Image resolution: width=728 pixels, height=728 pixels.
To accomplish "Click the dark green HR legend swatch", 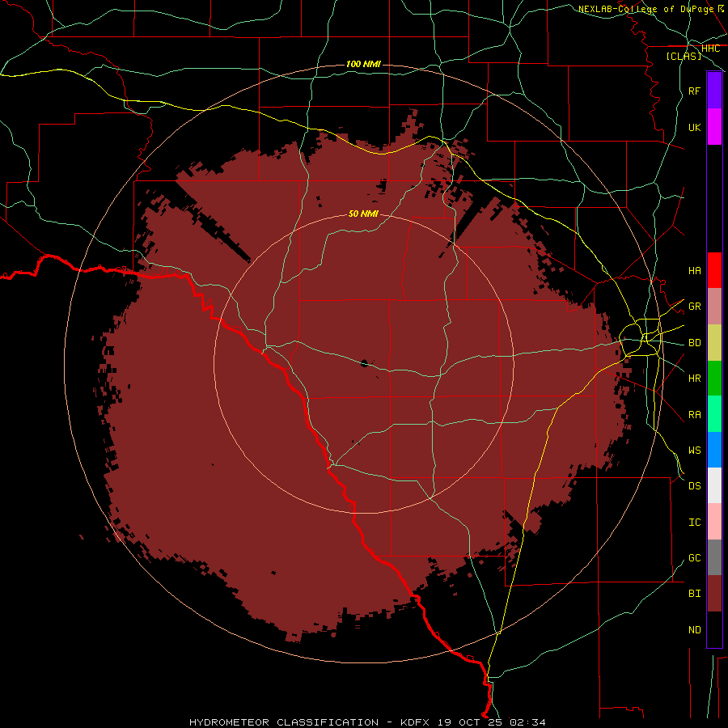I will coord(714,379).
